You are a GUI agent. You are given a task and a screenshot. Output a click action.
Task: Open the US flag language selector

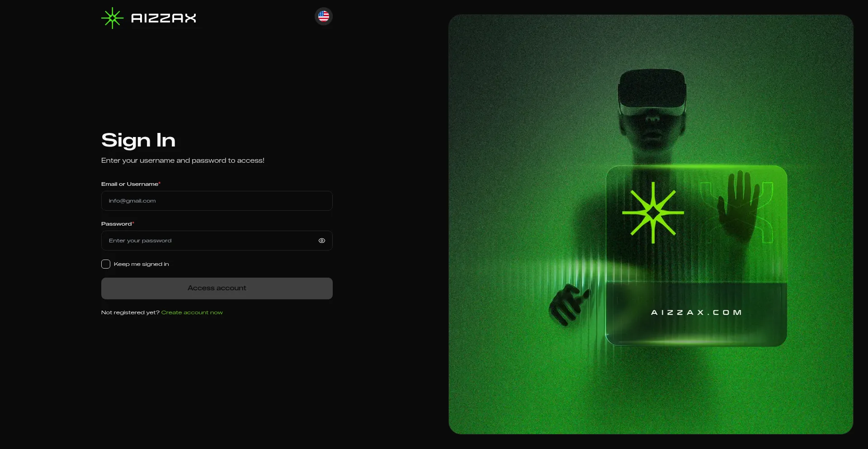324,17
